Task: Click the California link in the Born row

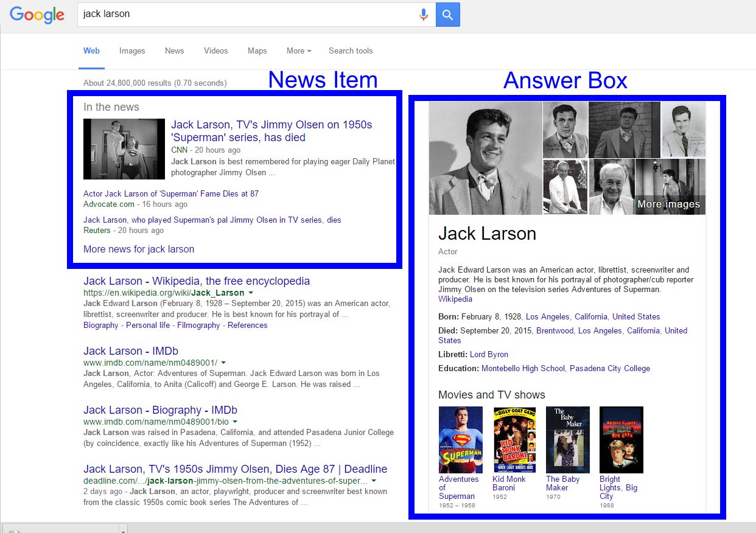Action: click(x=591, y=317)
